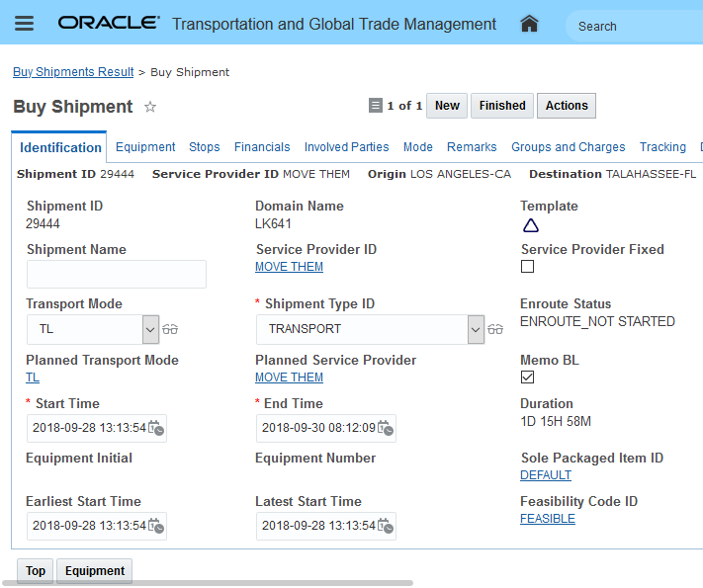Mark Buy Shipment as favorite star

(150, 107)
